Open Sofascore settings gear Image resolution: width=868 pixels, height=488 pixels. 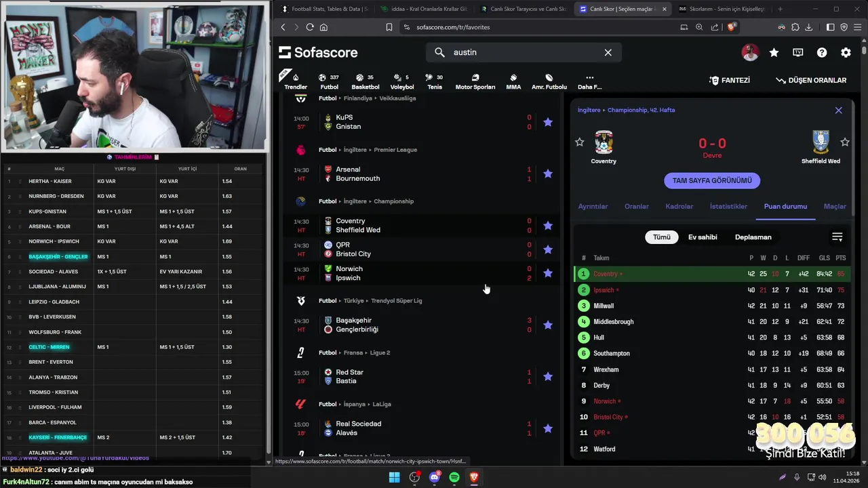846,52
